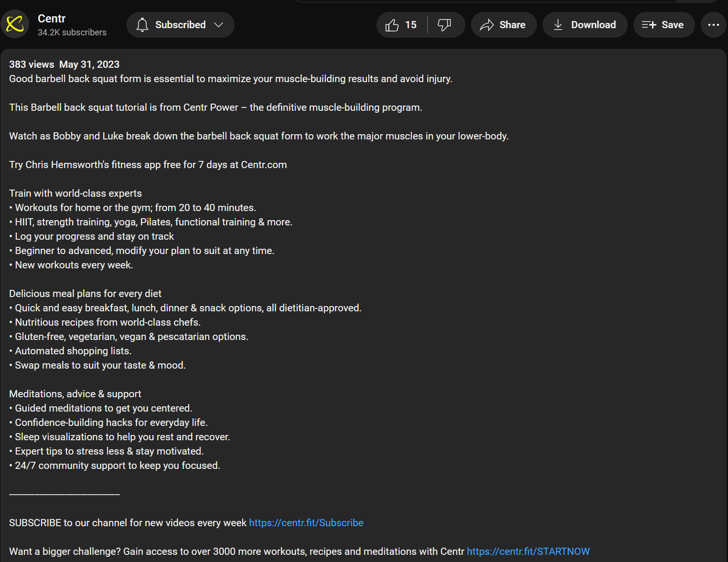The width and height of the screenshot is (728, 562).
Task: Click the 'Meditations, advice & support' heading
Action: click(75, 394)
